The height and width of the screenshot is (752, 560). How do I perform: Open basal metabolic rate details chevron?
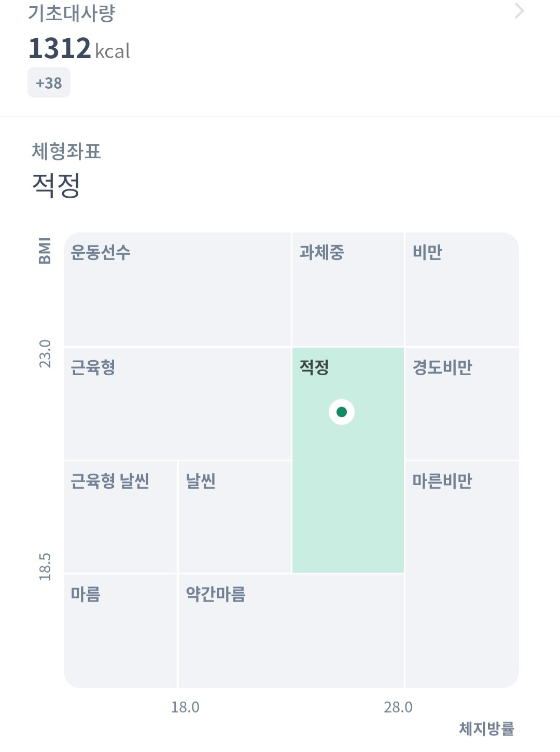[519, 11]
